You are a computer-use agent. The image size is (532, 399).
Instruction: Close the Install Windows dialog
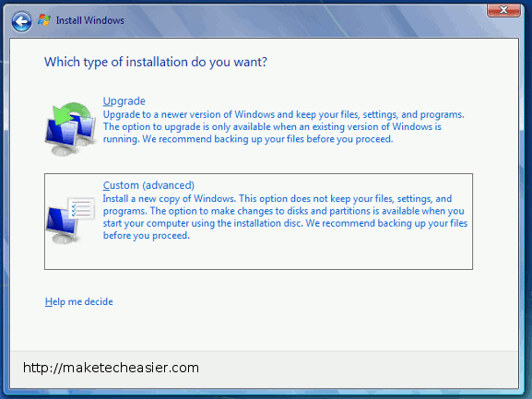503,10
